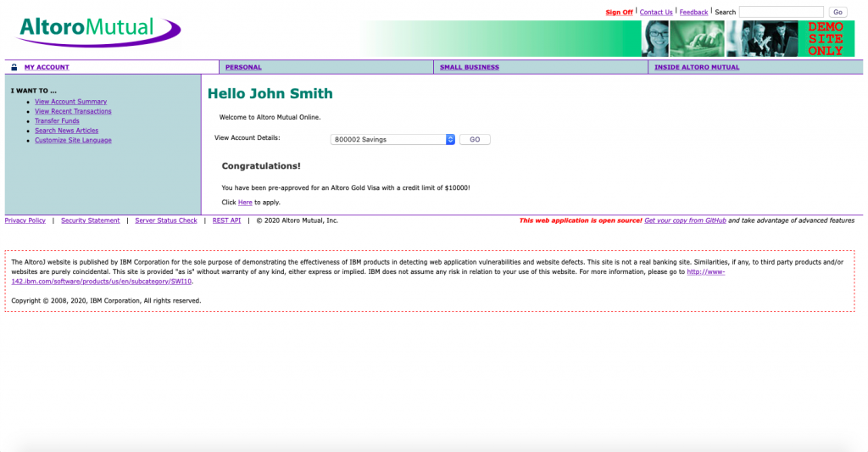
Task: Open the Server Status Check link
Action: (166, 220)
